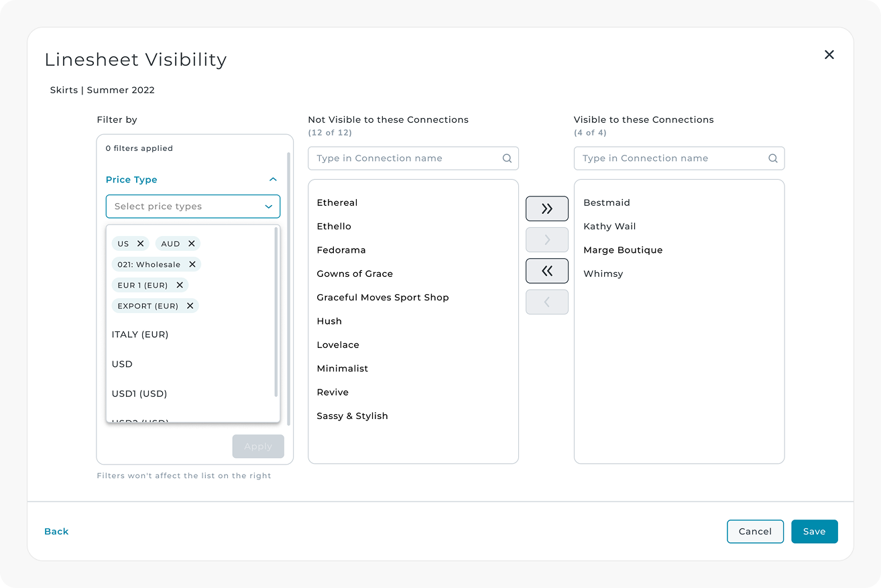Move all connections to Visible list

(547, 209)
